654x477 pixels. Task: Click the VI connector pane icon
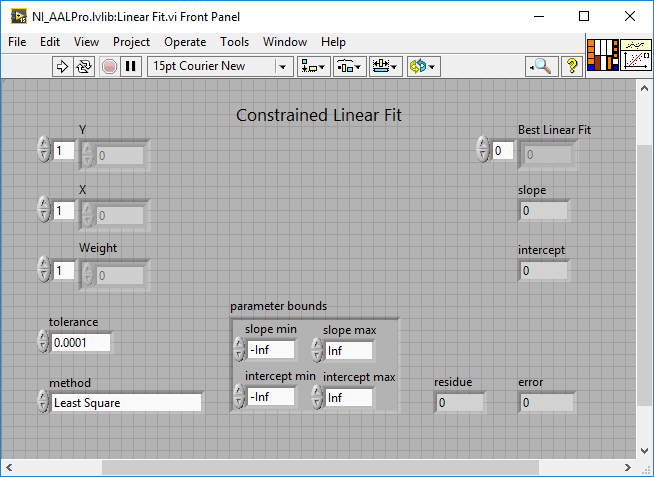[x=602, y=55]
